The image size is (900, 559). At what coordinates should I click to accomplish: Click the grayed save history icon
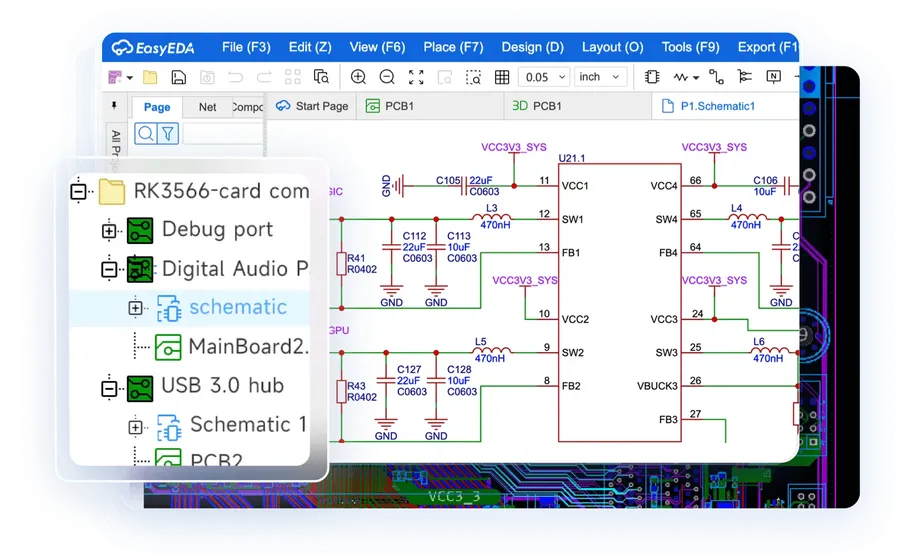(207, 77)
